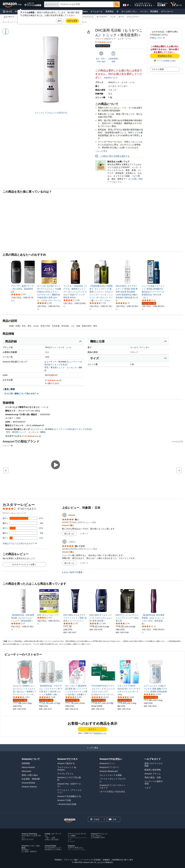This screenshot has width=185, height=868.
Task: Click カスタマーレビューを書く button
Action: coord(24,564)
